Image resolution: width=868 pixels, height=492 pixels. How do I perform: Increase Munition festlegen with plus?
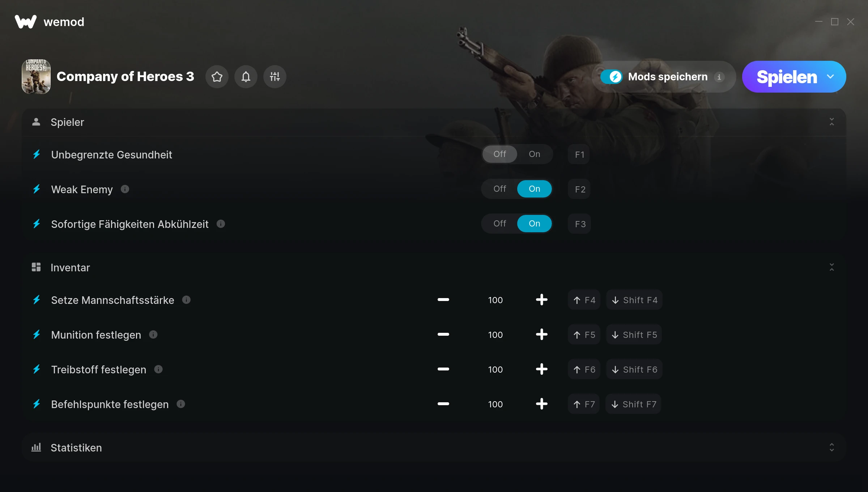542,335
